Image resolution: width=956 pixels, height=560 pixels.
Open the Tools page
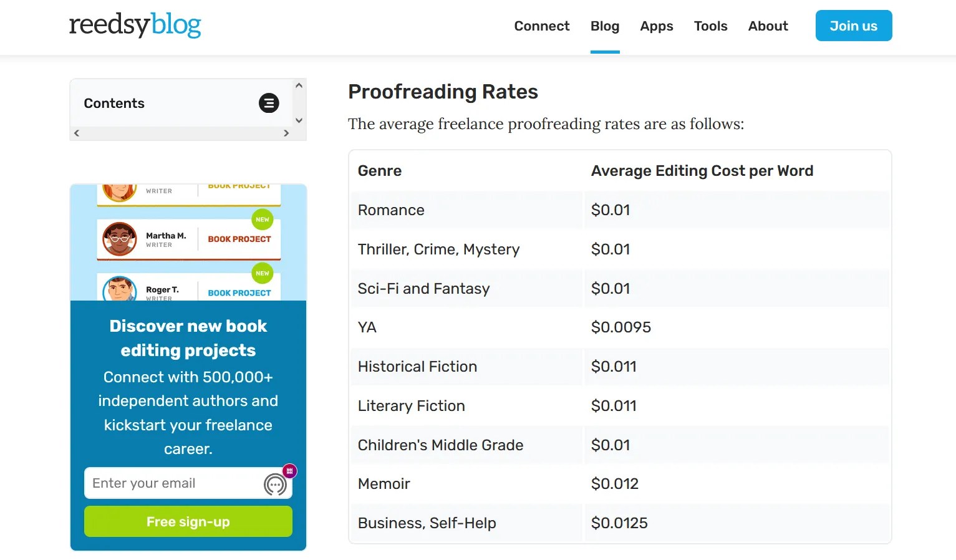(x=710, y=26)
